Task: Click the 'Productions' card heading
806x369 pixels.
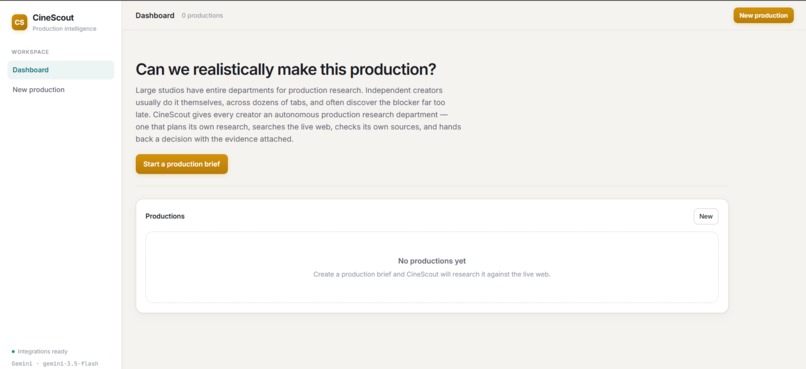Action: tap(165, 216)
